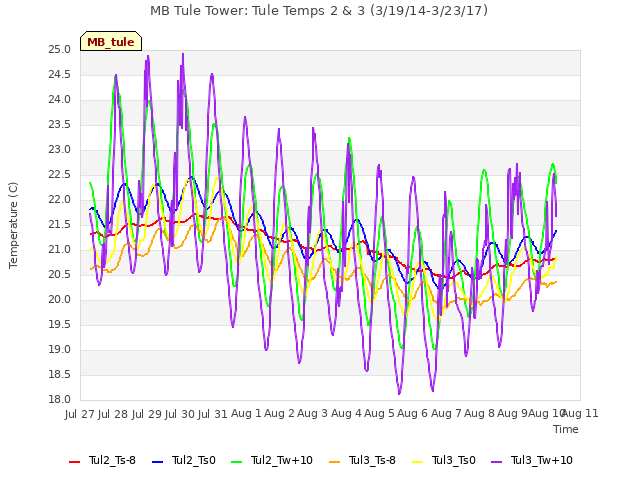
Task: Click the 18.5 y-axis tick label
Action: [60, 375]
